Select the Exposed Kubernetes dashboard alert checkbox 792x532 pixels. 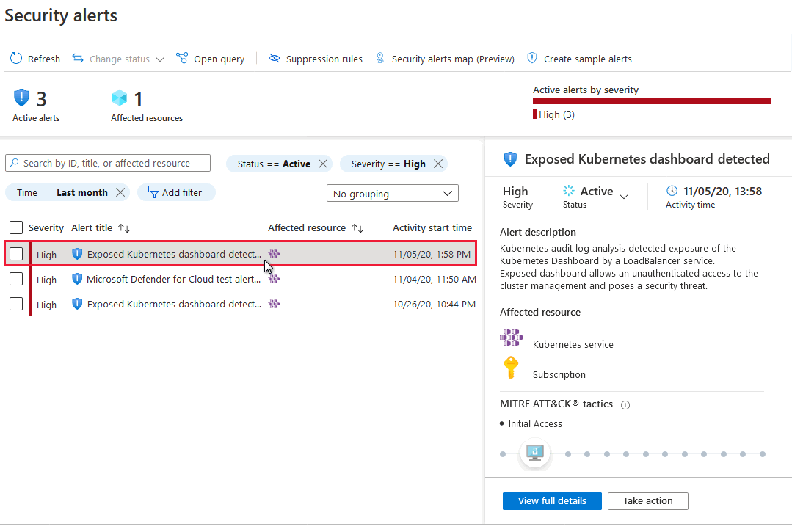(x=16, y=254)
